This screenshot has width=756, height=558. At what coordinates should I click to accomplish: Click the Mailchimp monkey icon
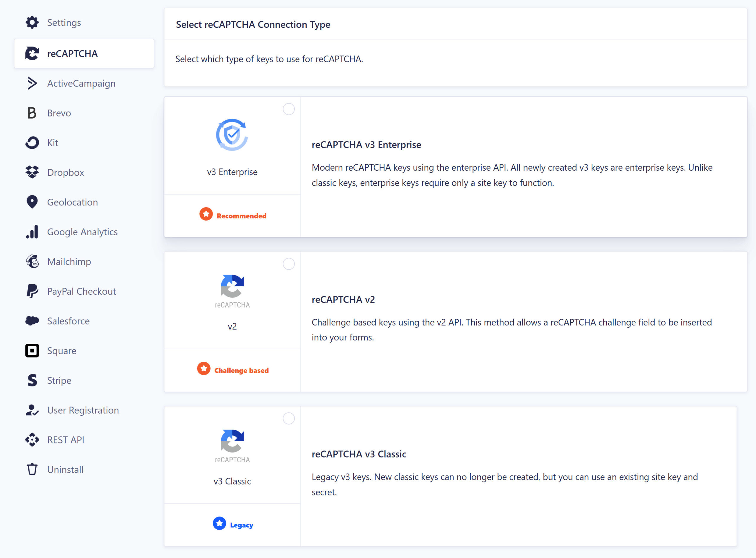click(32, 262)
